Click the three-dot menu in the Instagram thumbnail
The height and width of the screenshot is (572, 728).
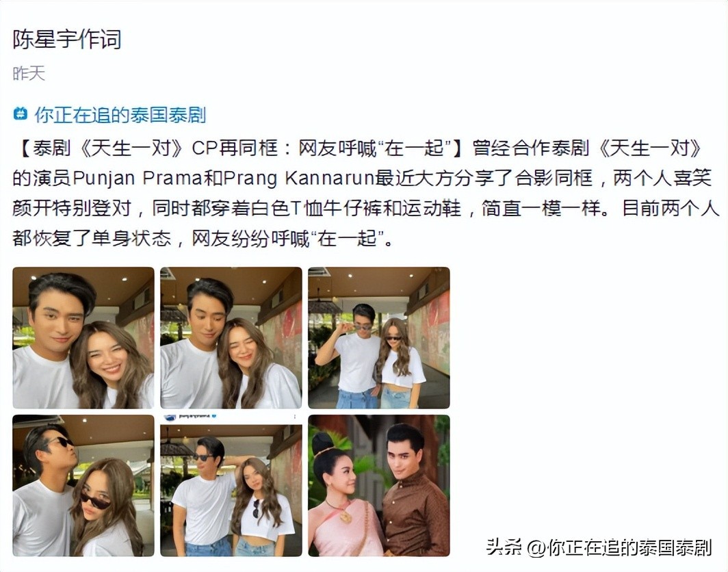[294, 417]
